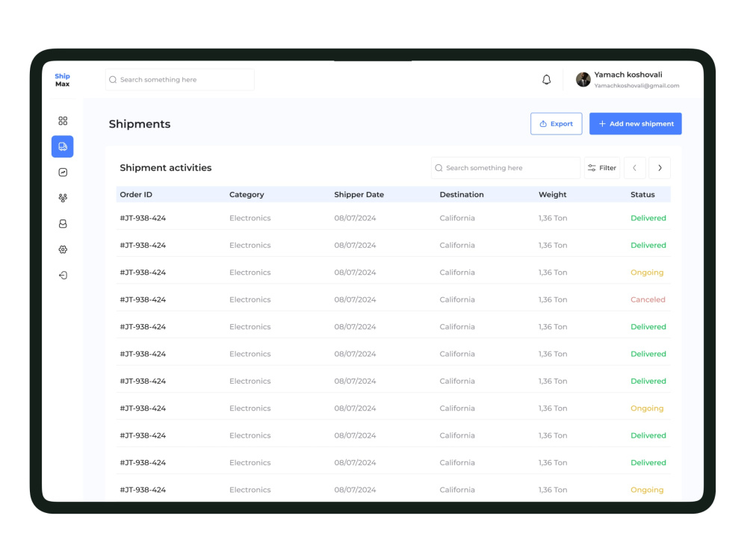Go to the next page with right chevron
The height and width of the screenshot is (560, 747).
[x=660, y=168]
